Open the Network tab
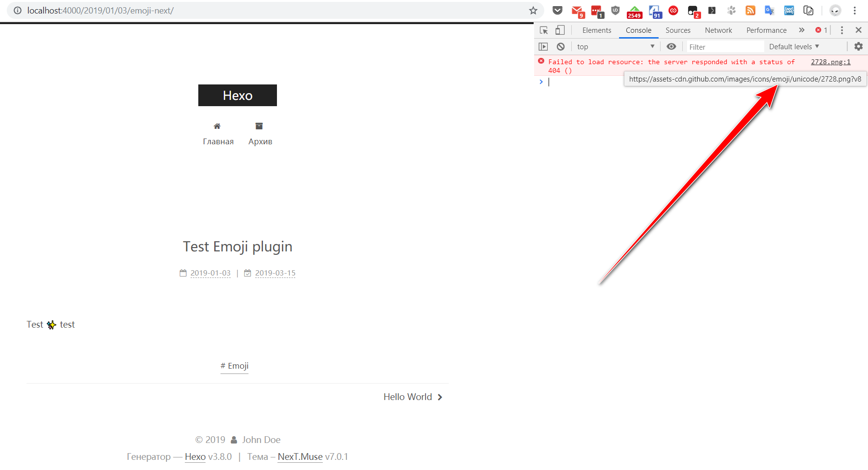Viewport: 868px width, 470px height. point(718,30)
